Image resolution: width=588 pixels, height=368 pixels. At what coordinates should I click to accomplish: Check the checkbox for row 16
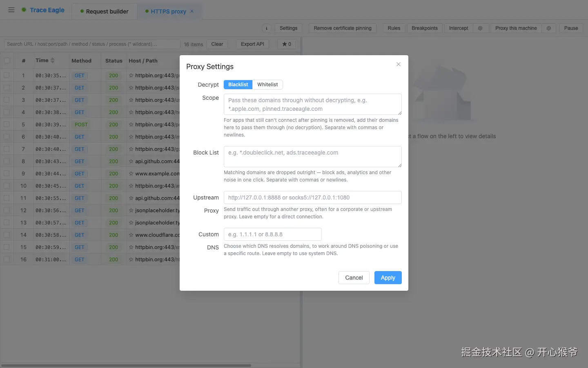pyautogui.click(x=7, y=260)
